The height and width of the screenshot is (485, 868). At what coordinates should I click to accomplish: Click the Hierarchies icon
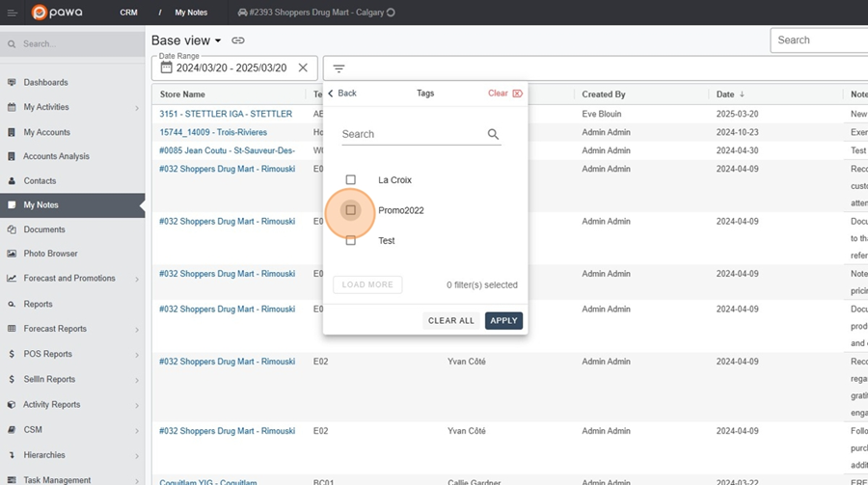(12, 454)
